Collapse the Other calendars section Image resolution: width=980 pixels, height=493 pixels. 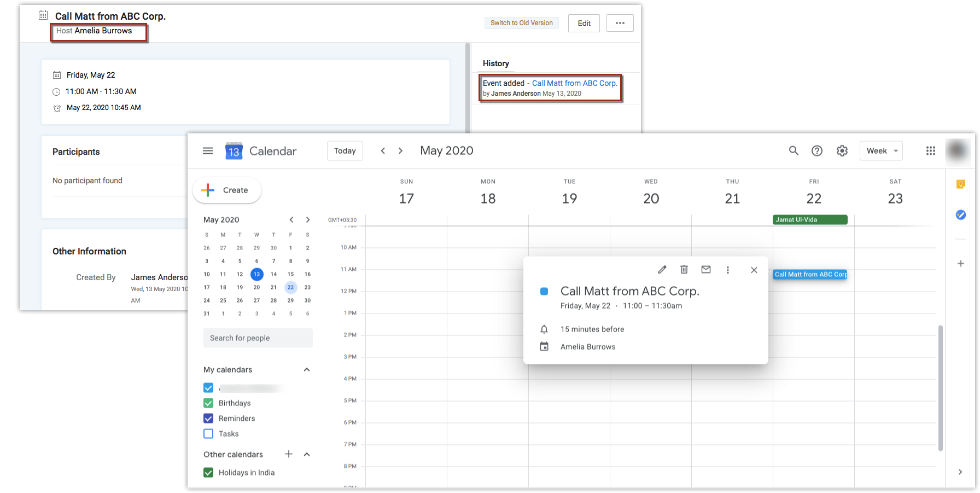[x=307, y=454]
